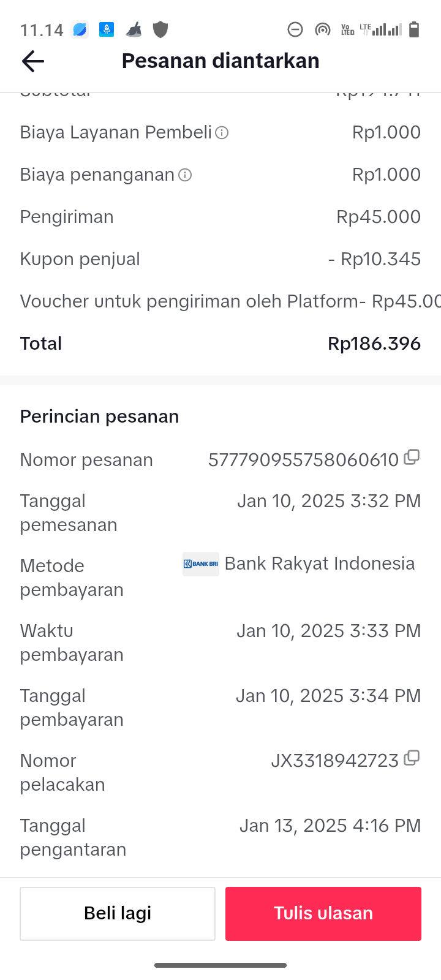Tap the Bank Rakyat Indonesia payment method

[320, 563]
